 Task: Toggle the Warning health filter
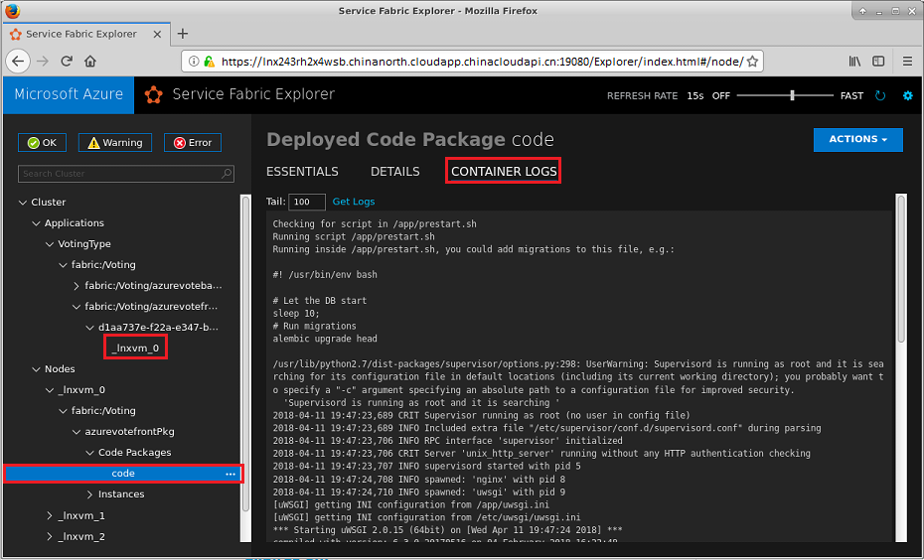(x=114, y=143)
